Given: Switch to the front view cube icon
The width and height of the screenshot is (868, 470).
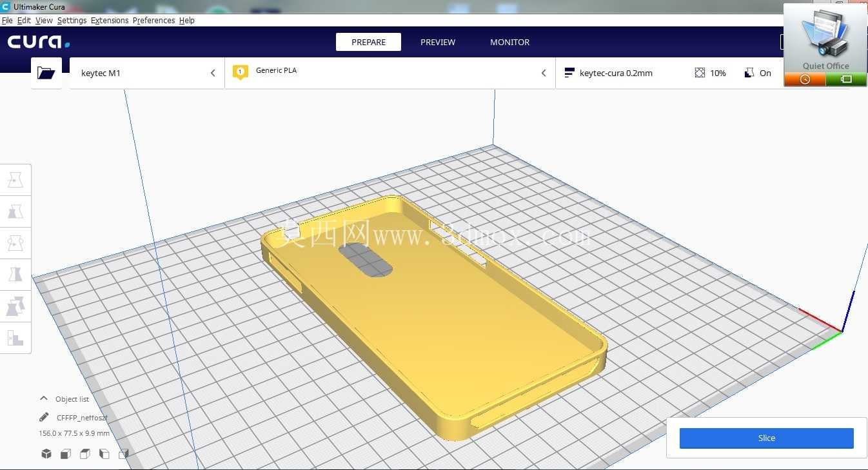Looking at the screenshot, I should click(65, 454).
